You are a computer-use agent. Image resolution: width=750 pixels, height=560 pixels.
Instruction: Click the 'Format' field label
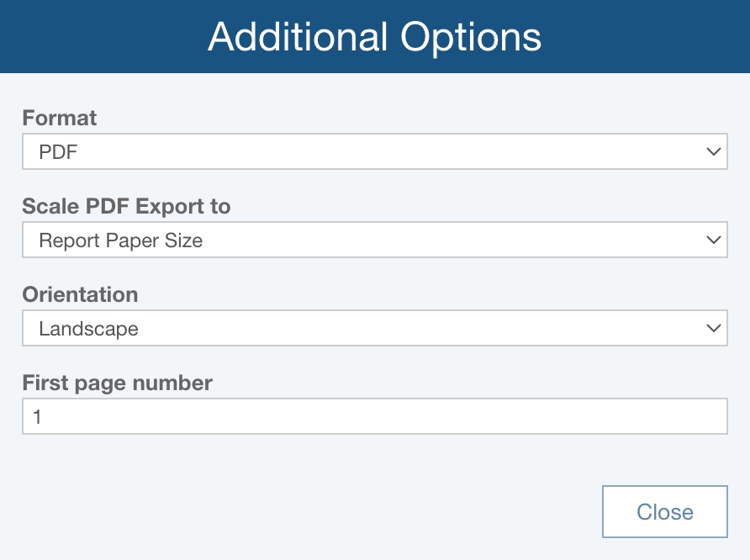pos(60,118)
